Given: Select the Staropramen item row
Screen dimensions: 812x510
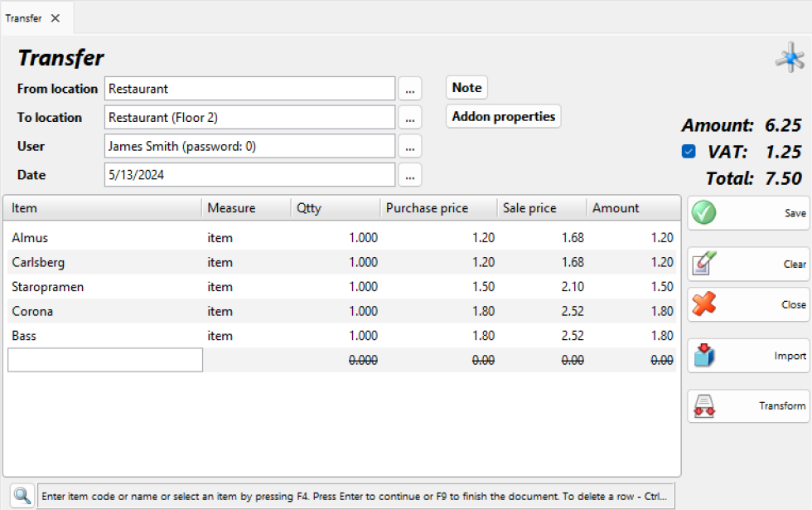Looking at the screenshot, I should click(340, 287).
